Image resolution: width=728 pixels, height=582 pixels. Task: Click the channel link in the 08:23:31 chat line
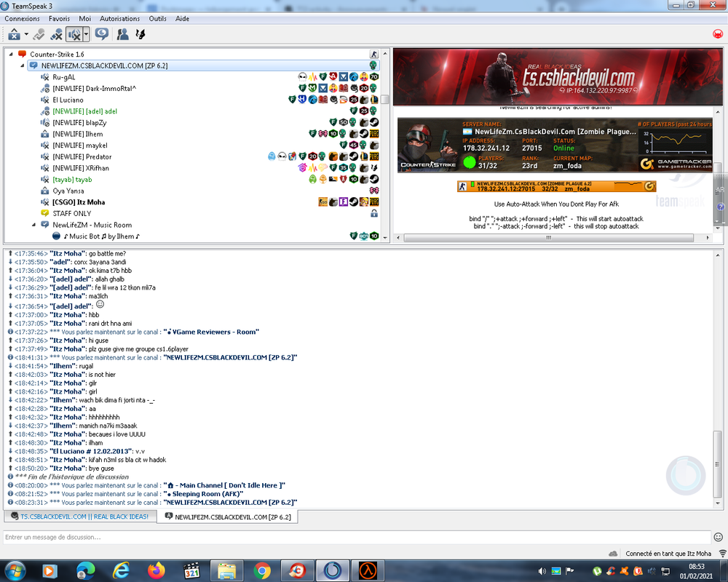point(230,503)
